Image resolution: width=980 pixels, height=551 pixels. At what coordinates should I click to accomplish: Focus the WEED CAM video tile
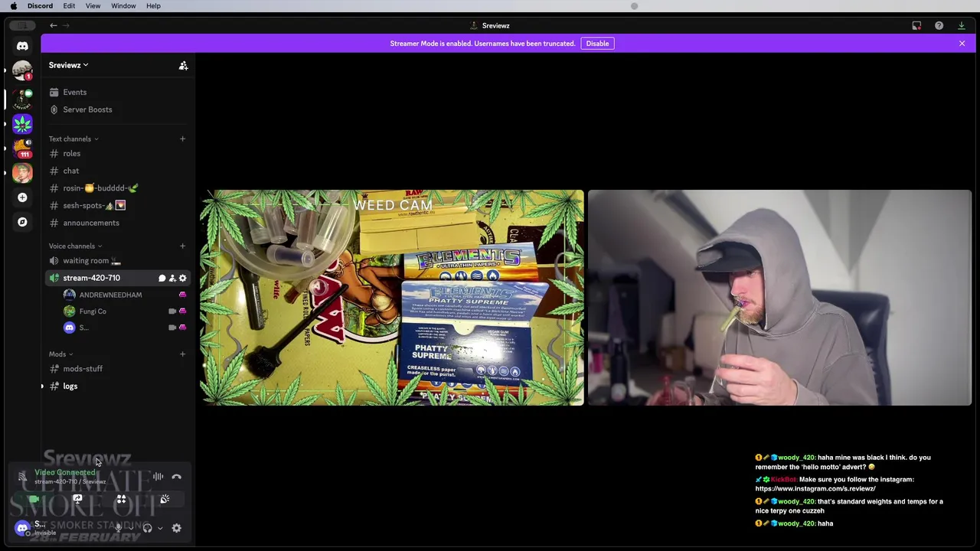[x=391, y=298]
